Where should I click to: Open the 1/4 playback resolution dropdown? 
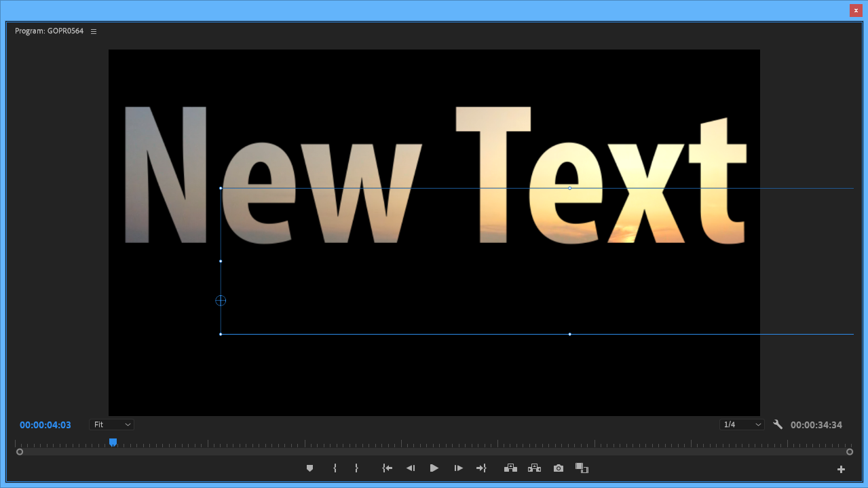[742, 425]
